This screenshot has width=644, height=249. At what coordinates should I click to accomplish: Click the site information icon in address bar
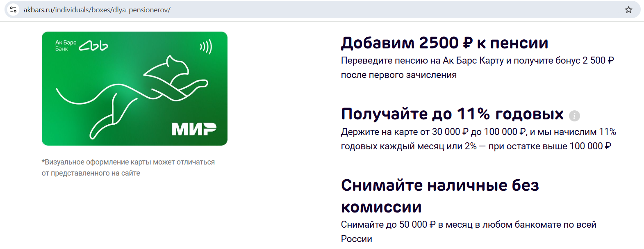pos(13,9)
